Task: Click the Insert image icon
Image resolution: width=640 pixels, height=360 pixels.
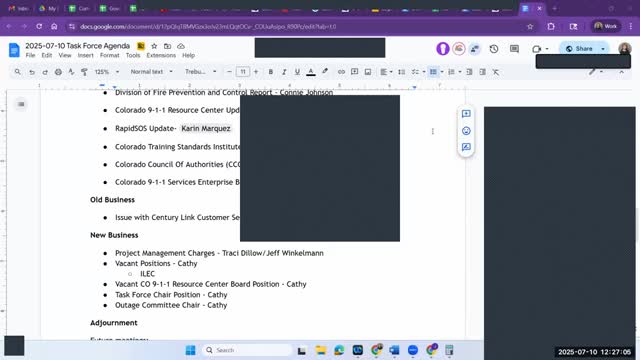Action: coord(368,72)
